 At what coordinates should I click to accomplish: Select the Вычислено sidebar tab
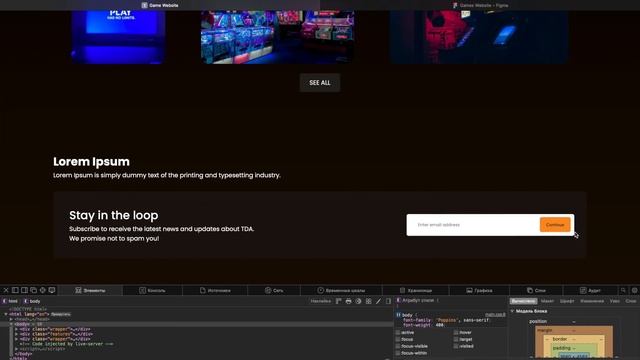tap(523, 301)
